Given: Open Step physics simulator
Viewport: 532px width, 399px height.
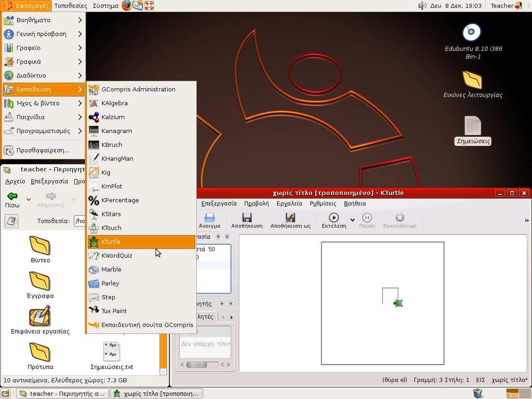Looking at the screenshot, I should [141, 297].
